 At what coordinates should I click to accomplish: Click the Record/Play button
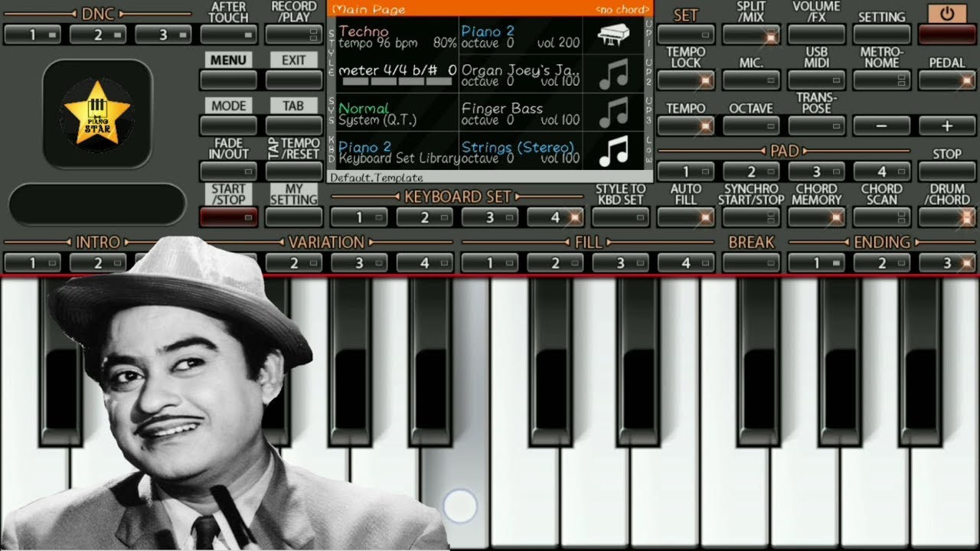[294, 34]
